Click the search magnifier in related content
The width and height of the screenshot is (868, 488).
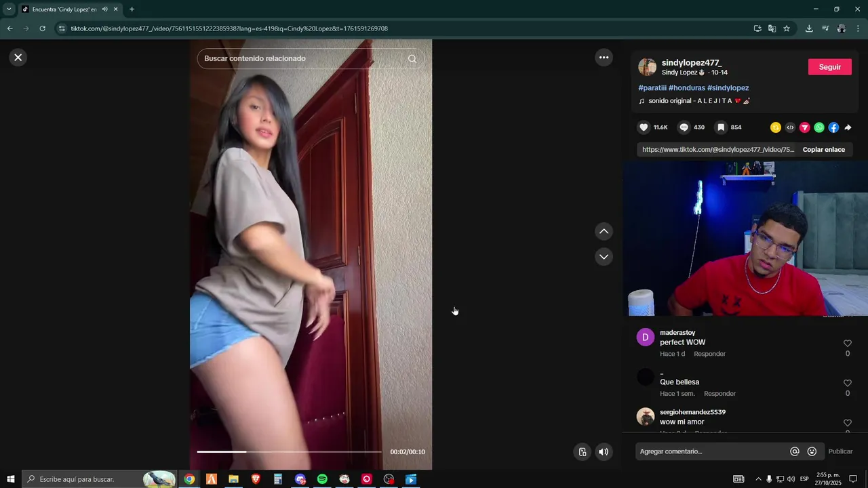click(x=412, y=58)
